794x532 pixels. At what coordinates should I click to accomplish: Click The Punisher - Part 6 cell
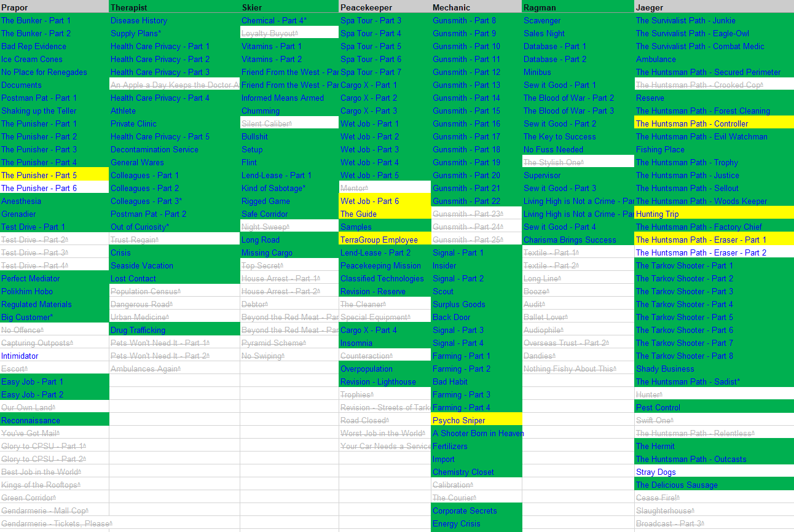pyautogui.click(x=55, y=188)
